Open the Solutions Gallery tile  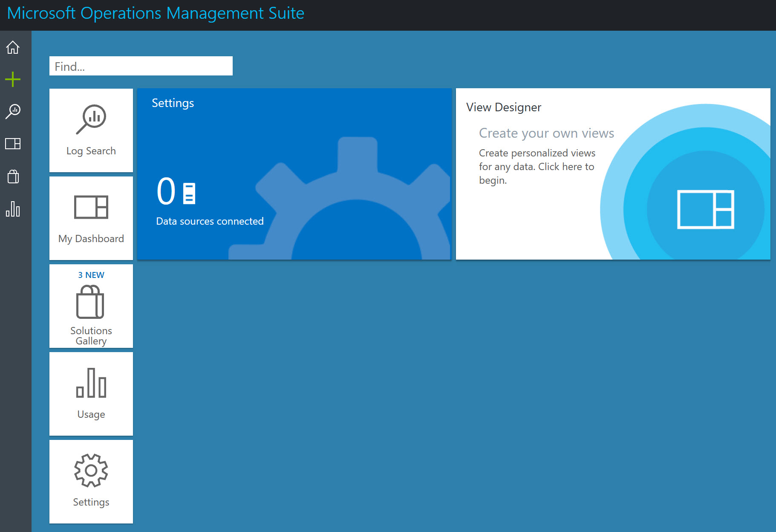(91, 306)
